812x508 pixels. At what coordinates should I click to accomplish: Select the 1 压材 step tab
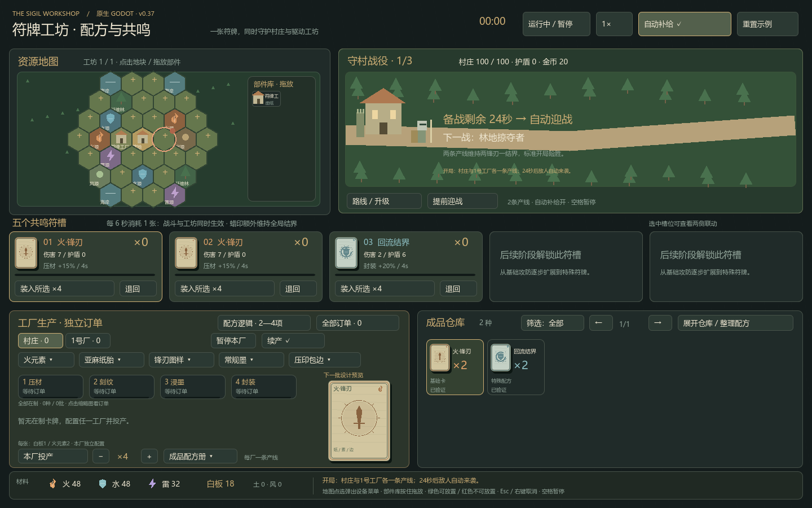tap(51, 387)
